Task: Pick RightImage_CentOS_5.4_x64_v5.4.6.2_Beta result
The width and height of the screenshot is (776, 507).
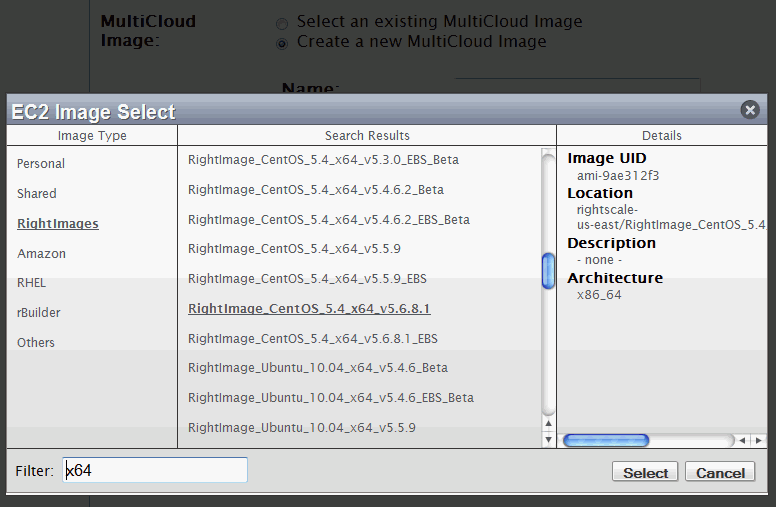Action: click(316, 190)
